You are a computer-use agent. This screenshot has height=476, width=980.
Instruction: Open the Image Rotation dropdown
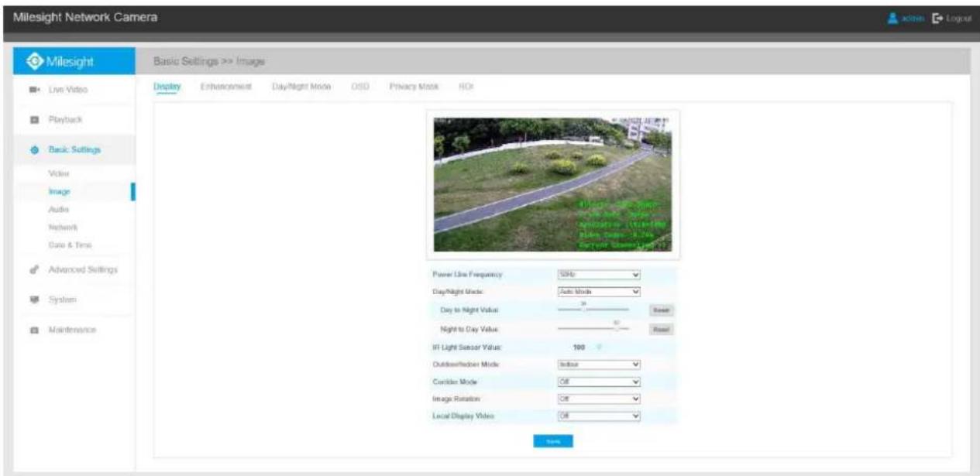pyautogui.click(x=599, y=399)
